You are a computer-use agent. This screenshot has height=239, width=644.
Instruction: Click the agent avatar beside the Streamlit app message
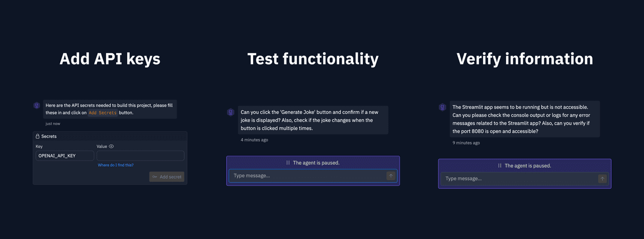pyautogui.click(x=442, y=107)
